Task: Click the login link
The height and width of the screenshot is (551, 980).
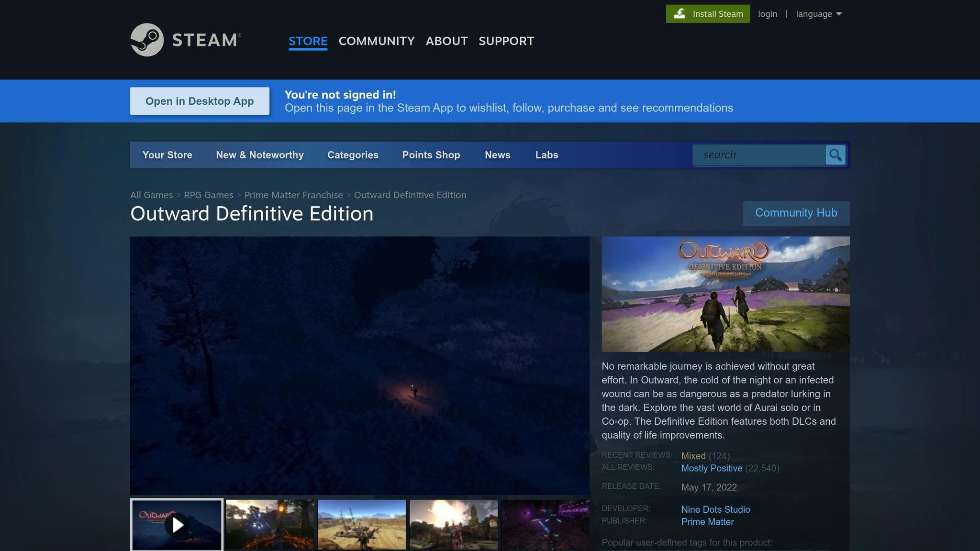Action: point(768,14)
